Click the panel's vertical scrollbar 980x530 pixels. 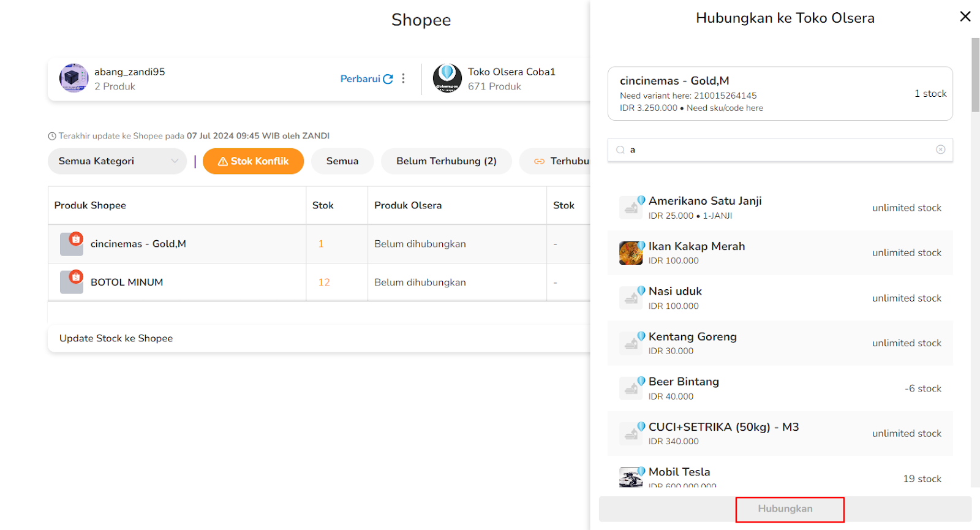coord(975,75)
